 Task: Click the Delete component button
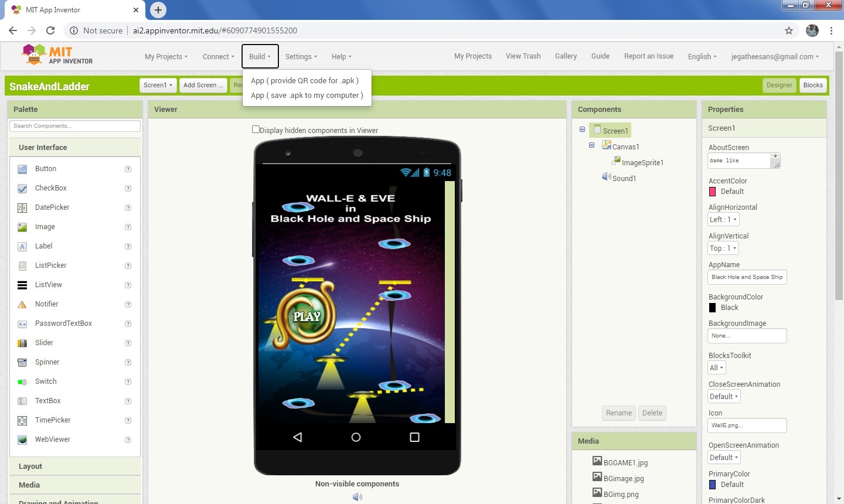(652, 413)
